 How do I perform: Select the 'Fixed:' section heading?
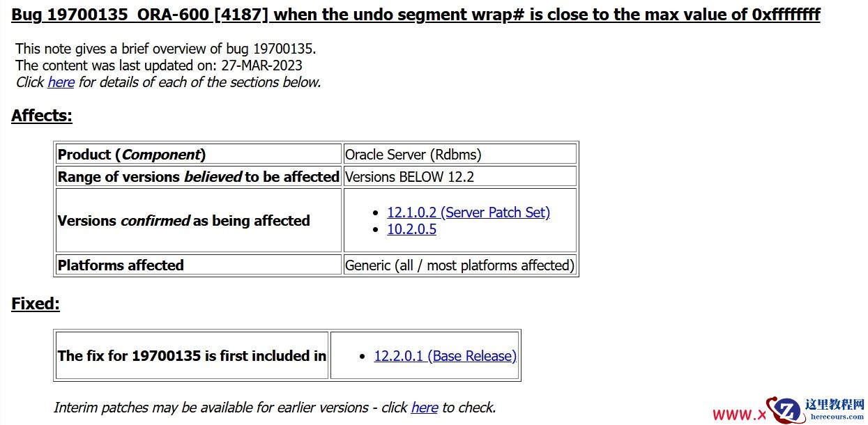pos(36,304)
